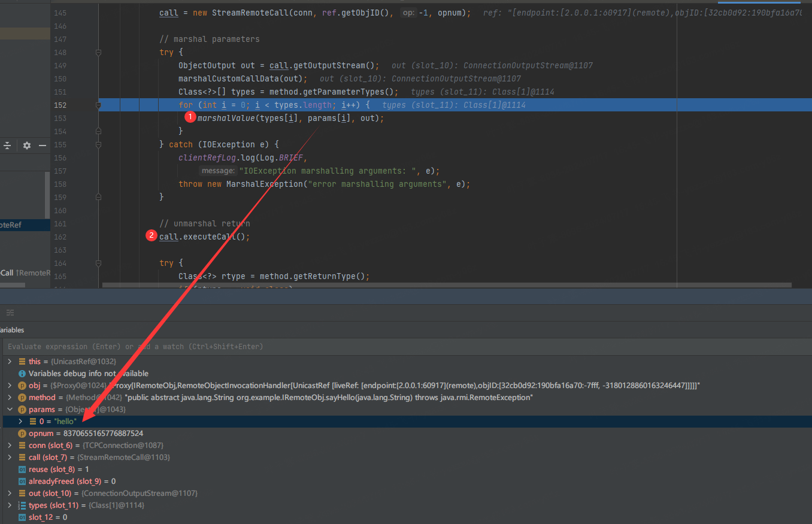
Task: Click the 'message:' inlay hint on line 157
Action: [218, 171]
